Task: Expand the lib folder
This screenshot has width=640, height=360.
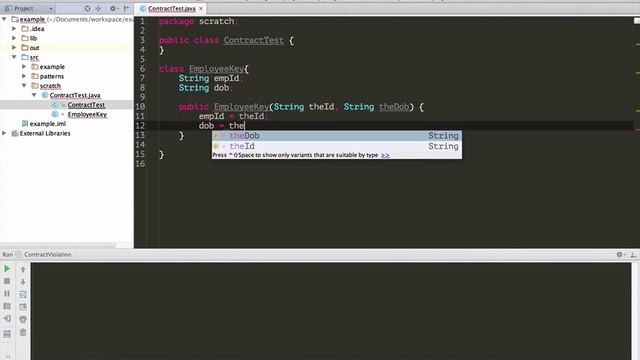Action: 14,38
